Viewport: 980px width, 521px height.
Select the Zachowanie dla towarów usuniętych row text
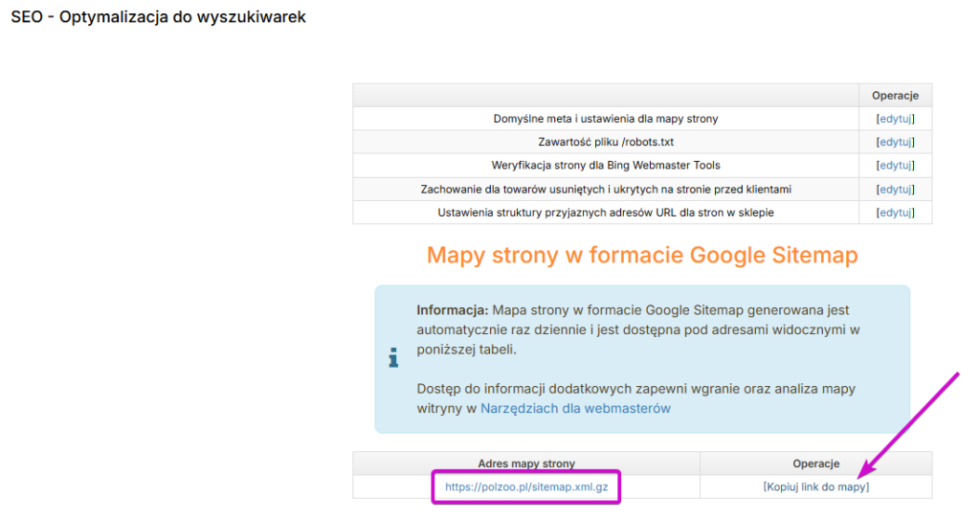[606, 189]
